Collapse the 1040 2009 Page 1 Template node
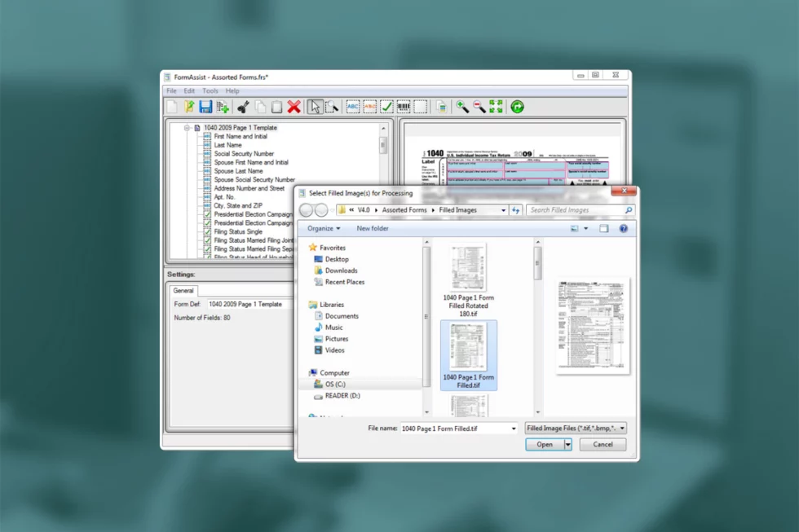This screenshot has width=799, height=532. [188, 128]
